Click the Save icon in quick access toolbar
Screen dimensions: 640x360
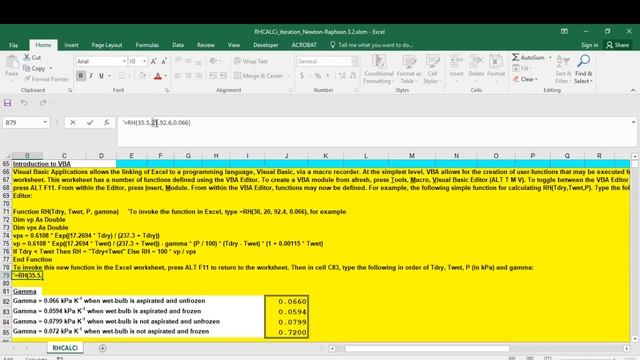coord(7,103)
